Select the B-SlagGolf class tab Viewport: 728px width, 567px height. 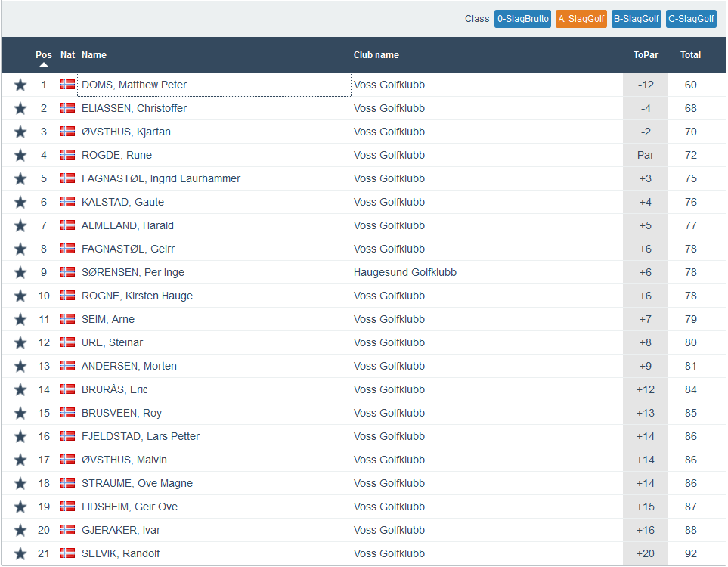point(637,19)
